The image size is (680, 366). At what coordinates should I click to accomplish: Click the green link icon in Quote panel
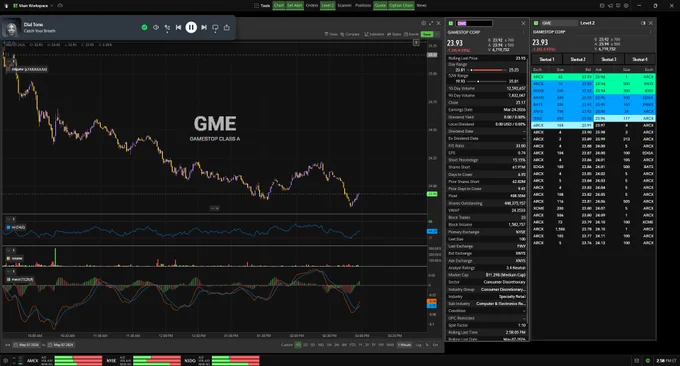point(451,23)
